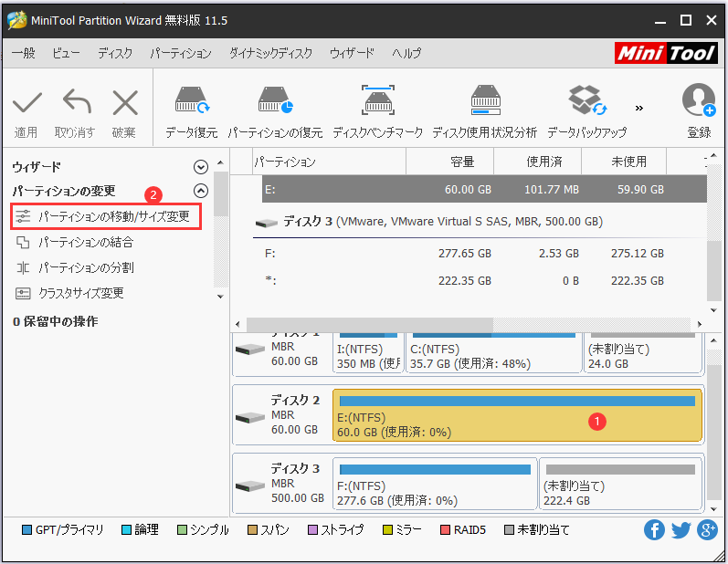Click the 0 pending operations (保留中の操作) label
Screen dimensions: 728x564
[55, 321]
